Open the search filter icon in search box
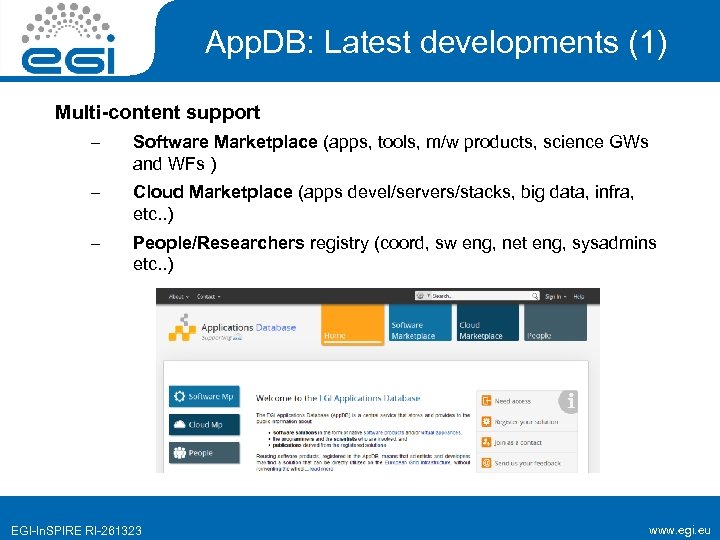The height and width of the screenshot is (540, 720). (421, 296)
